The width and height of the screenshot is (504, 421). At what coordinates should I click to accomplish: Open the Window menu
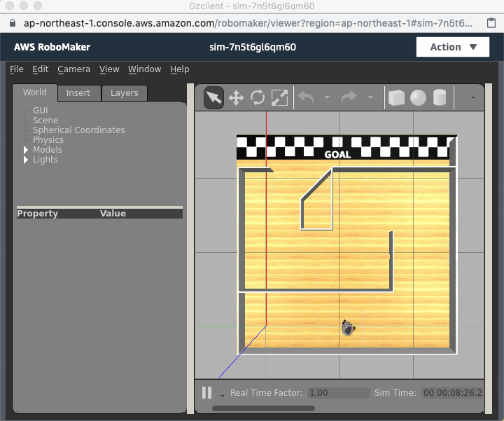[145, 69]
